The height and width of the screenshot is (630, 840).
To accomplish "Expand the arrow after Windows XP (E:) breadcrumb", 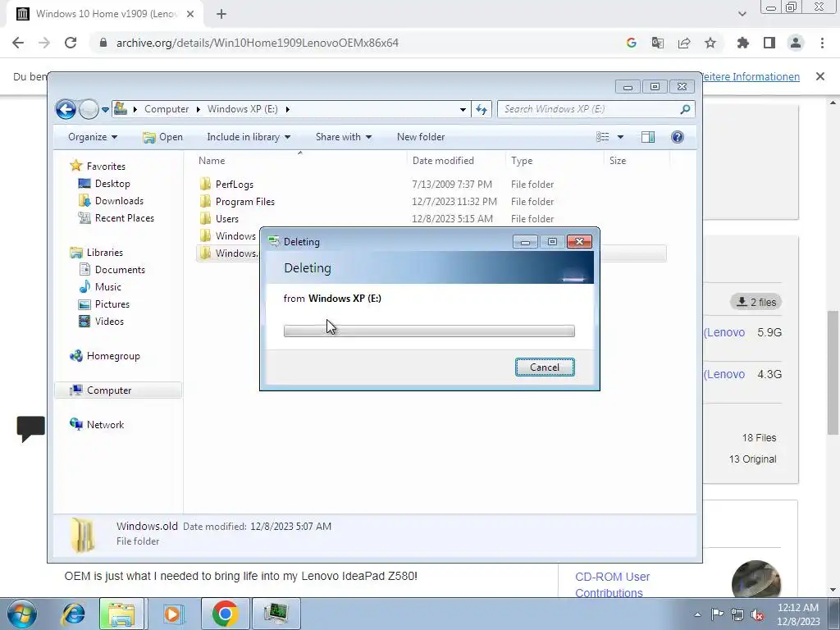I will click(288, 109).
